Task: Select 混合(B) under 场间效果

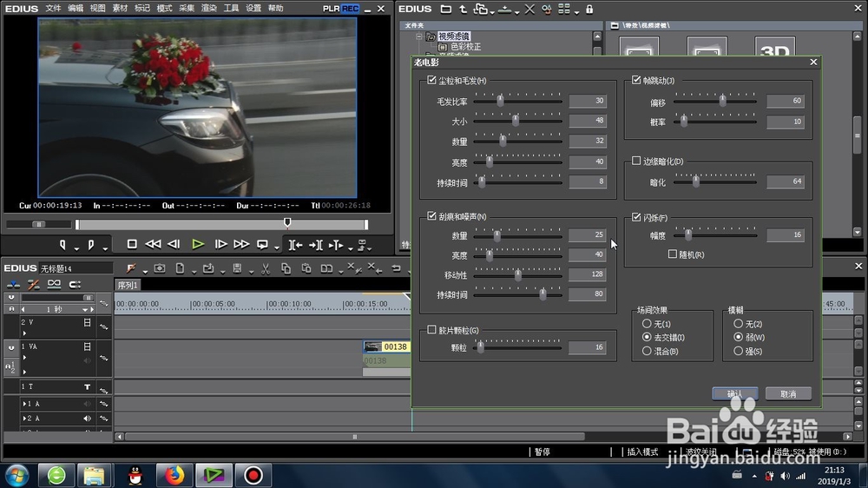Action: 647,351
